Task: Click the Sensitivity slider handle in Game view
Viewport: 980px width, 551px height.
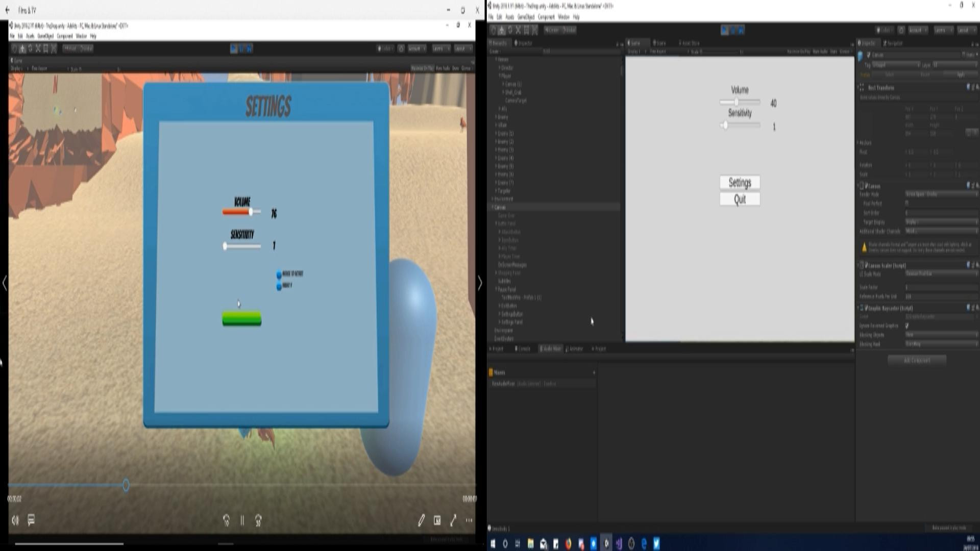Action: pos(725,126)
